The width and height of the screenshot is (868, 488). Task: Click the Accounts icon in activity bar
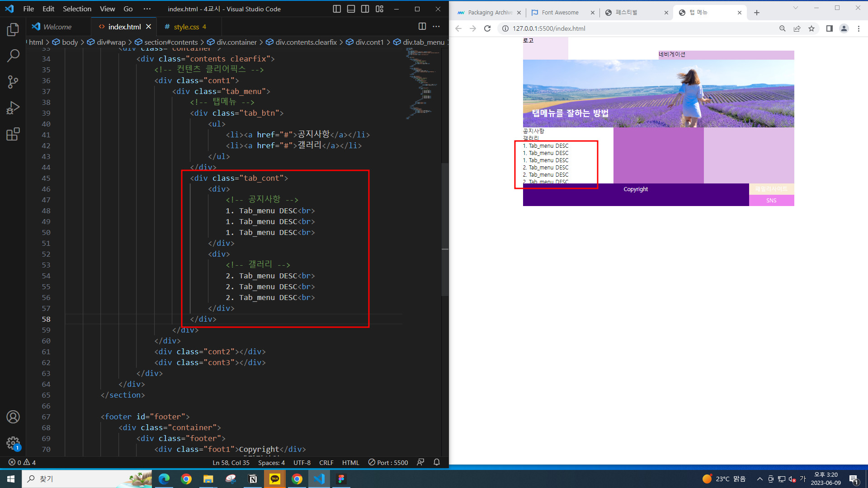click(x=13, y=417)
